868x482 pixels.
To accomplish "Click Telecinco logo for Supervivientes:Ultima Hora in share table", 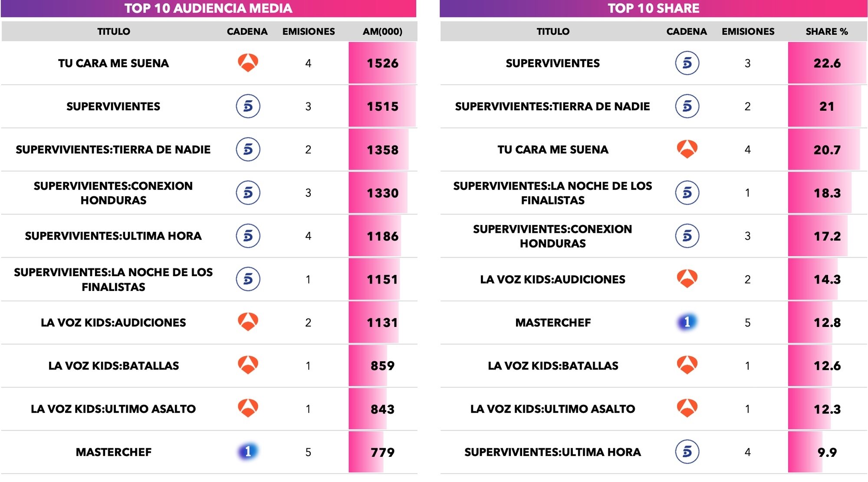I will coord(687,452).
